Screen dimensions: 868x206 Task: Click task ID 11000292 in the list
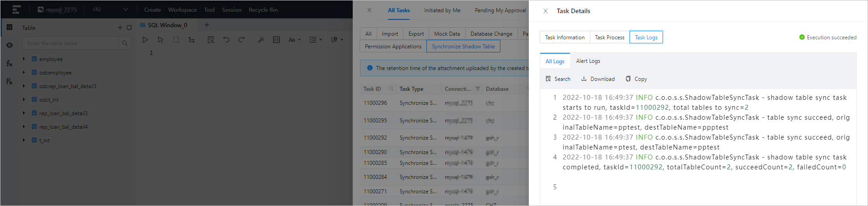[x=375, y=138]
